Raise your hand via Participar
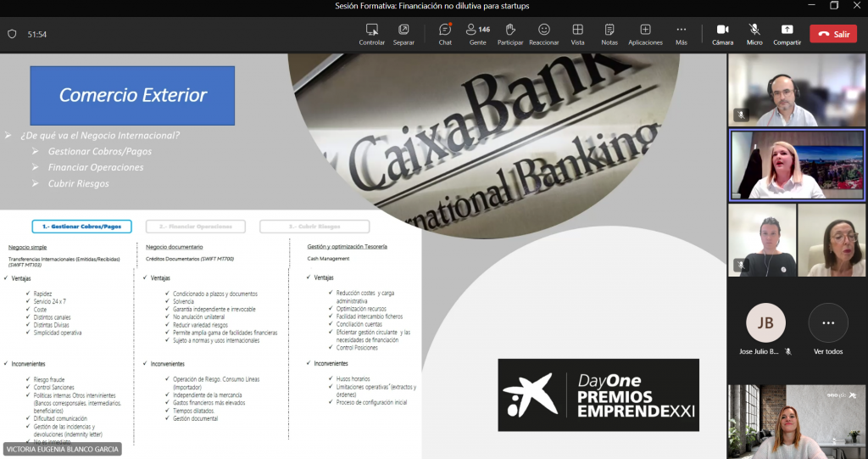Screen dimensions: 868x459 [509, 35]
